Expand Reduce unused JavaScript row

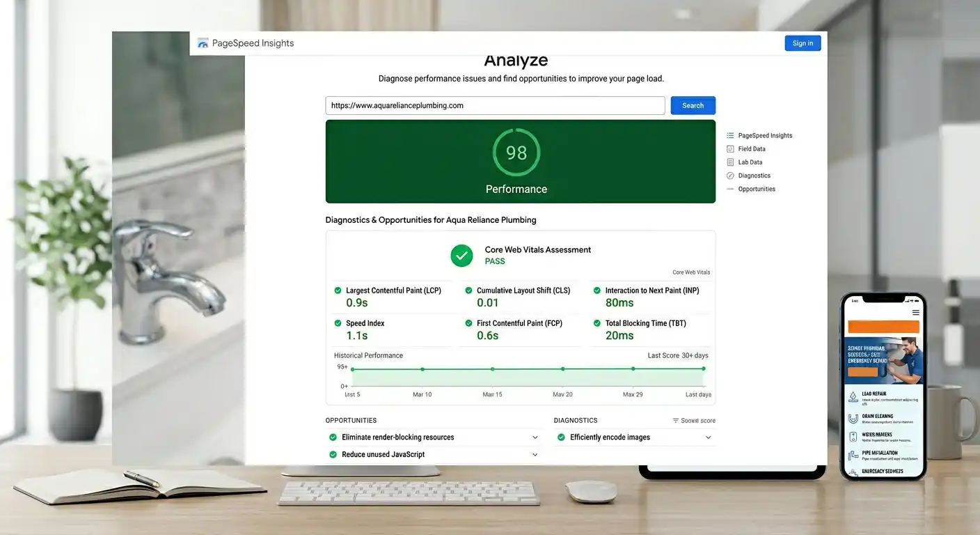[x=434, y=455]
